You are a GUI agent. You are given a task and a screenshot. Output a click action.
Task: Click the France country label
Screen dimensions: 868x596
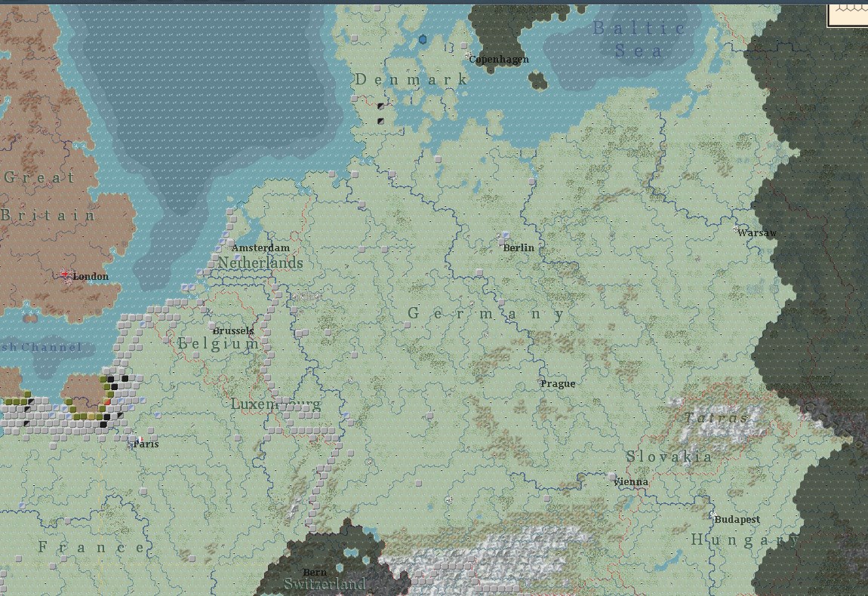[x=91, y=547]
